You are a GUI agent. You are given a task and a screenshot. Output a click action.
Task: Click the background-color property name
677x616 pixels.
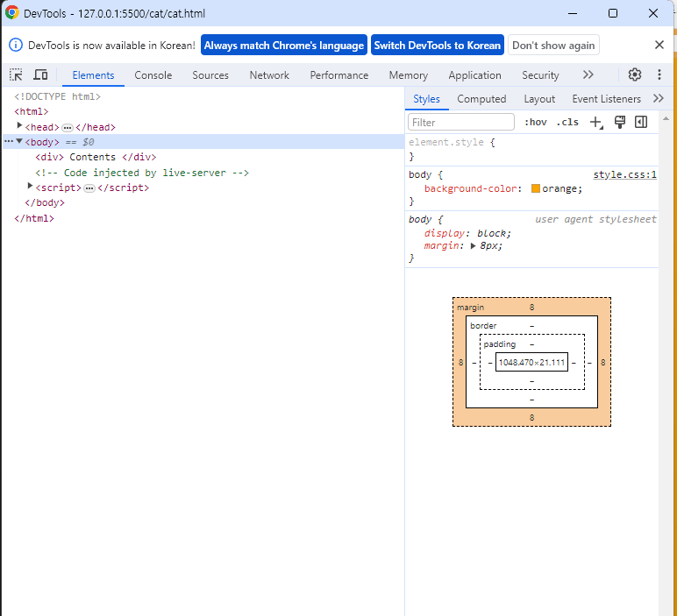[471, 188]
